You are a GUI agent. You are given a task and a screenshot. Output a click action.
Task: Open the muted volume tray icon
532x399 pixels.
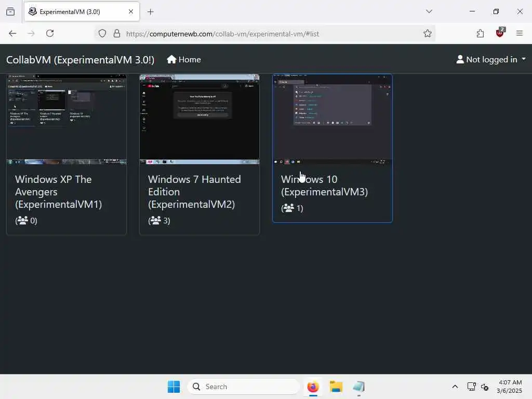(485, 387)
